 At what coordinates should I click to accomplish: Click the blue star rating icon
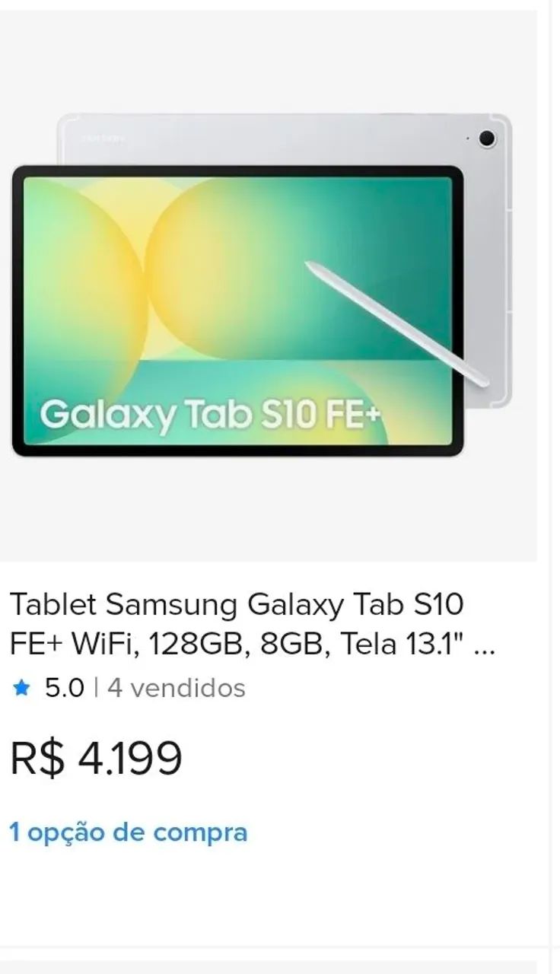(x=22, y=689)
